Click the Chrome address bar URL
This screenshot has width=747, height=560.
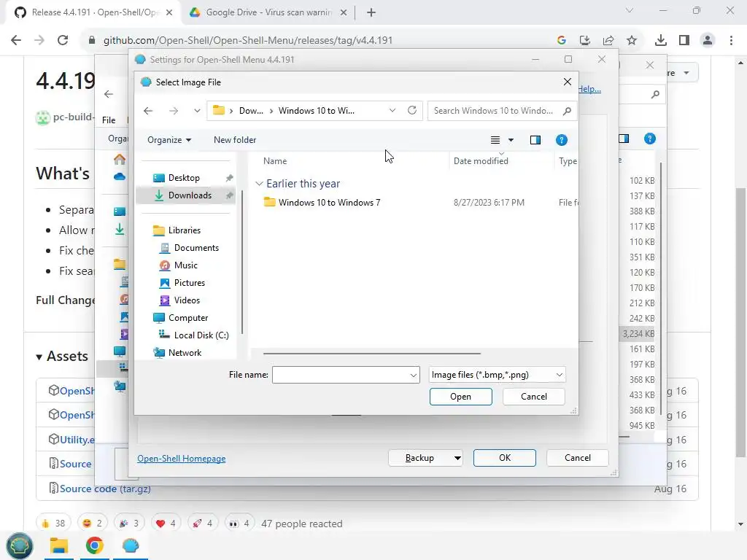pyautogui.click(x=248, y=40)
